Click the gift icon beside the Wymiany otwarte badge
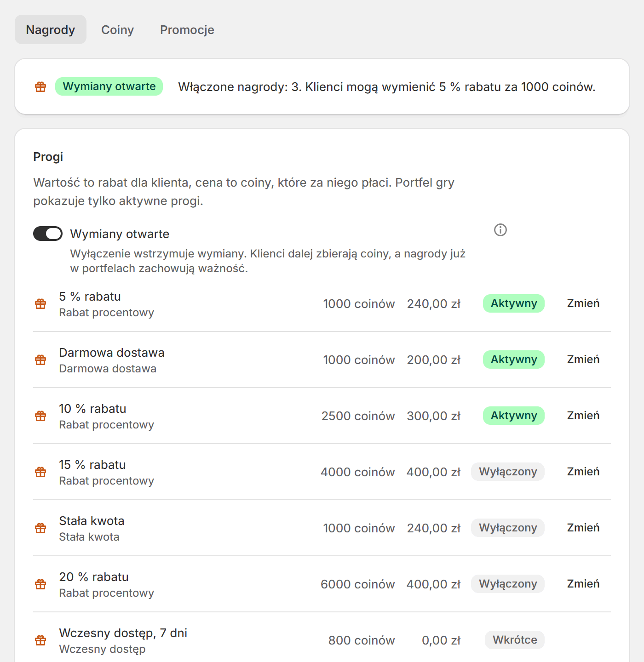This screenshot has width=644, height=662. tap(40, 87)
